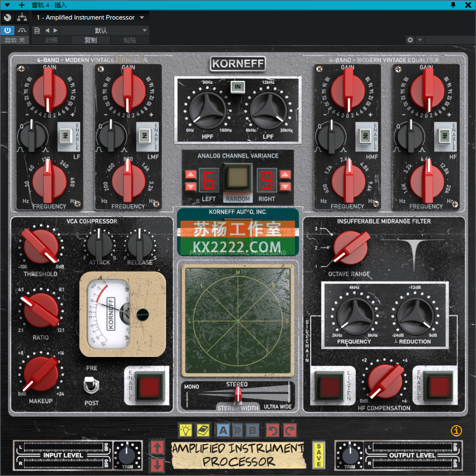This screenshot has width=476, height=476.
Task: Click the pin window icon
Action: click(x=453, y=5)
